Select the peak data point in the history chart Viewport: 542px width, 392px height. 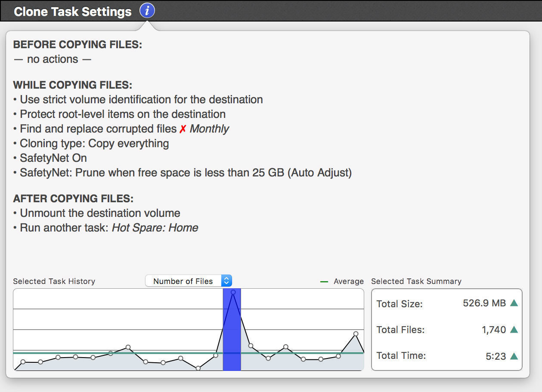click(233, 292)
